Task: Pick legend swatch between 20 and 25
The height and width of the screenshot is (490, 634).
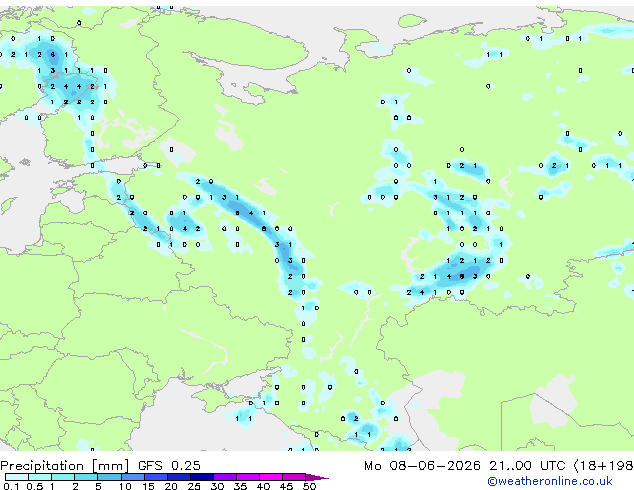Action: 178,477
